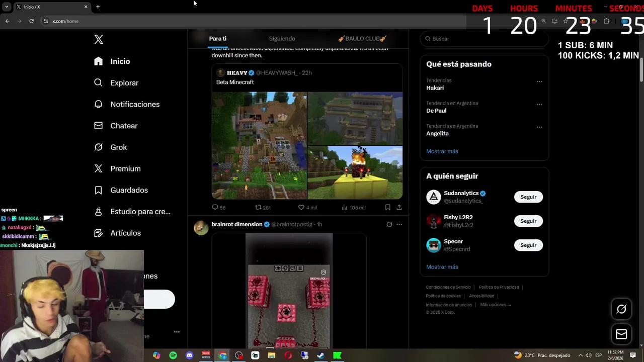644x362 pixels.
Task: Open the left Minecraft house image
Action: point(259,145)
